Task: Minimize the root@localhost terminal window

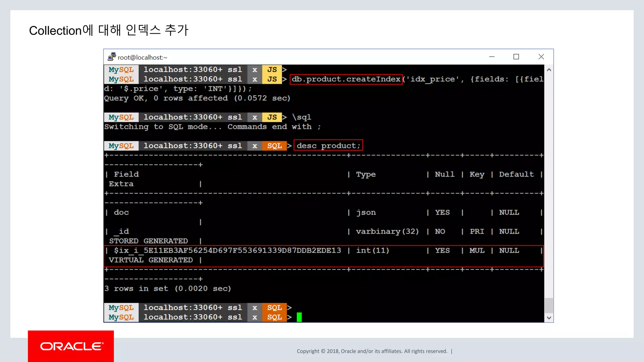Action: pyautogui.click(x=492, y=57)
